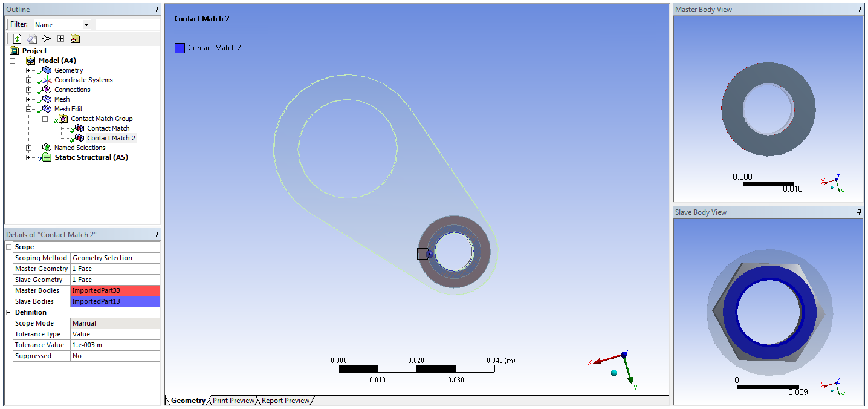Click the Model (A4) cube icon
Image resolution: width=868 pixels, height=409 pixels.
click(31, 61)
